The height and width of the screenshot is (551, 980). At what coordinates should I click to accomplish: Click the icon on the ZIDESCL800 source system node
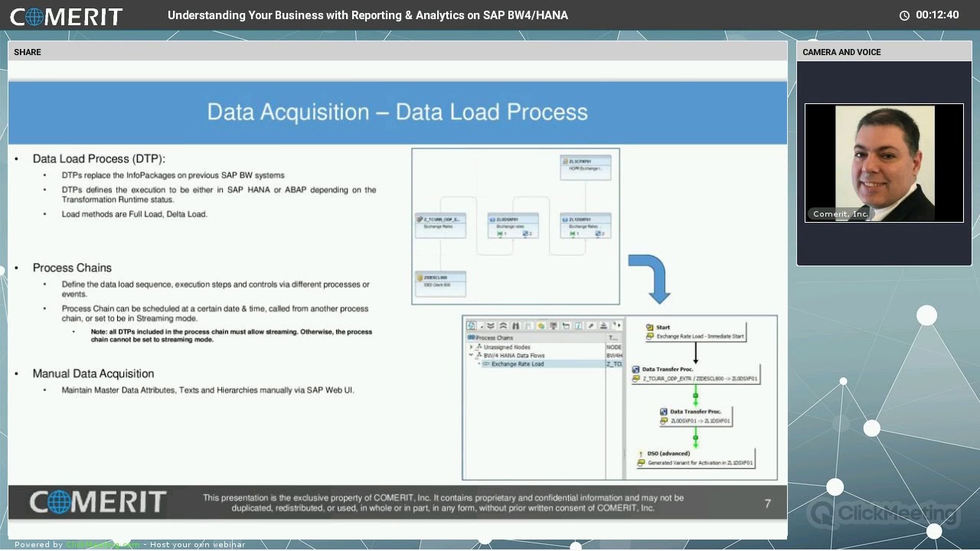[x=420, y=278]
